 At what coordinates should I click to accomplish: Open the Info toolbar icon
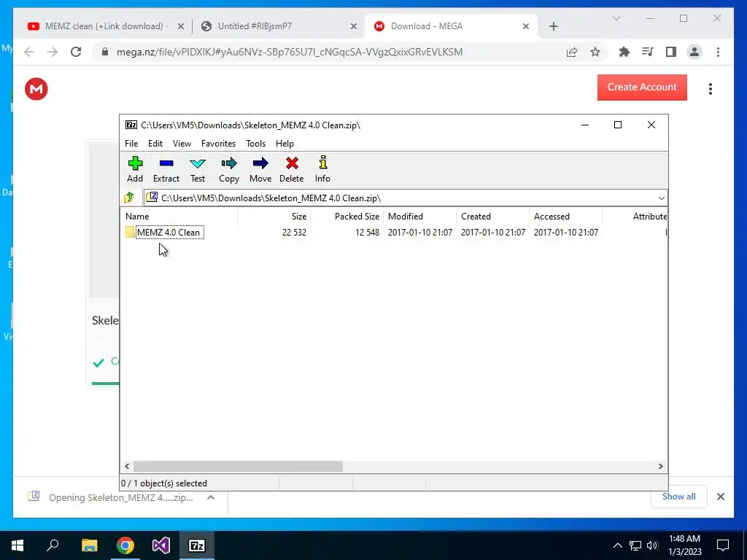322,169
